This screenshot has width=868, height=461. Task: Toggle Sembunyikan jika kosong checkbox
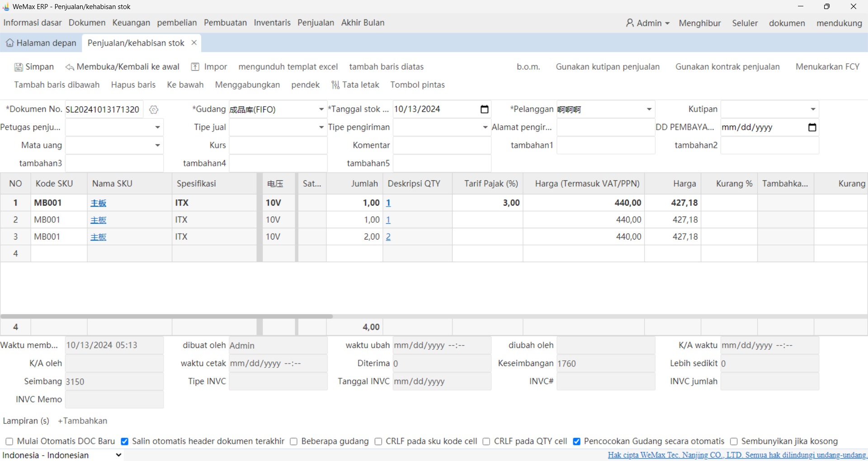734,442
